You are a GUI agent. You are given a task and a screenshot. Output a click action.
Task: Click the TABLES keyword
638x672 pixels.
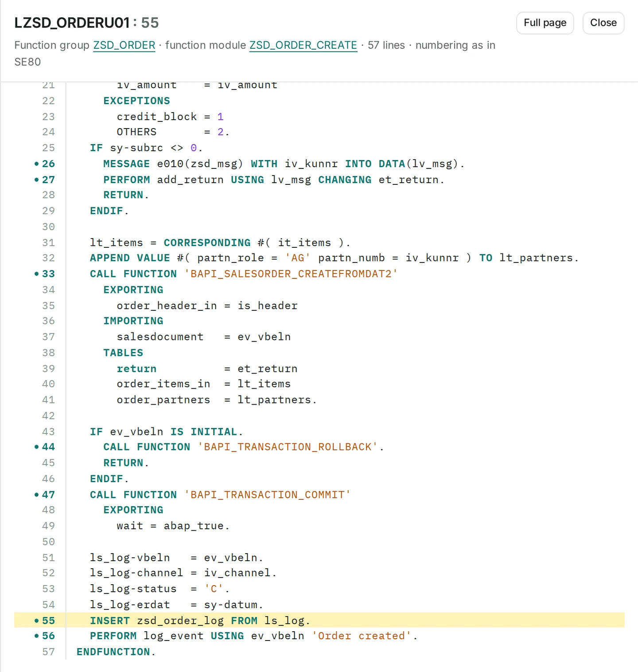coord(123,352)
